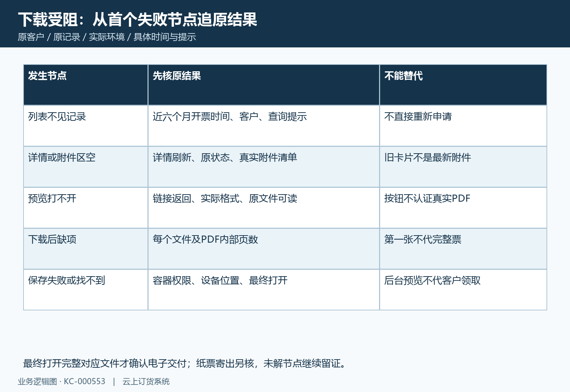The image size is (570, 392).
Task: Click the 先核原结果 column header
Action: 264,85
